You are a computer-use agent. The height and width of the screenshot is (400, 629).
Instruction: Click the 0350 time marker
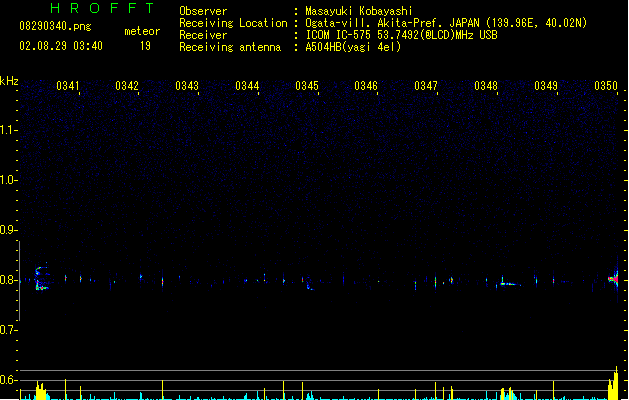click(x=606, y=86)
